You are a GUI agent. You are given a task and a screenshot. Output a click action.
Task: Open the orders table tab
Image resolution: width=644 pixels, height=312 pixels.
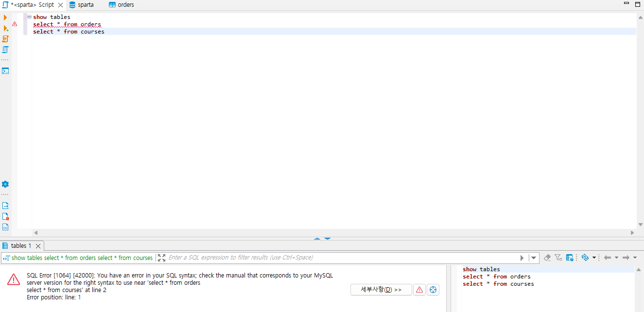122,5
